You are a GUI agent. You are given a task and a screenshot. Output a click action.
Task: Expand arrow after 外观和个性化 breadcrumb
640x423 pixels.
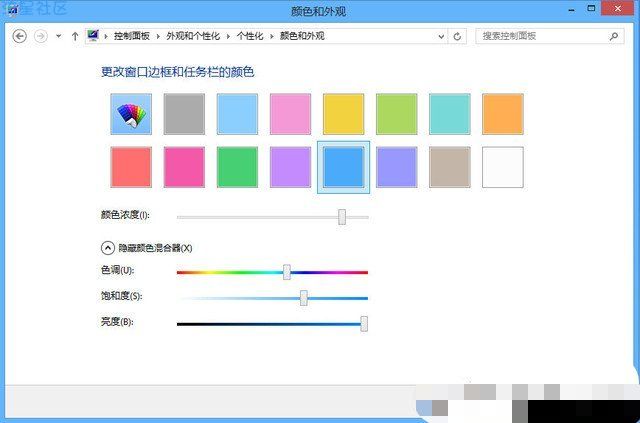click(228, 36)
